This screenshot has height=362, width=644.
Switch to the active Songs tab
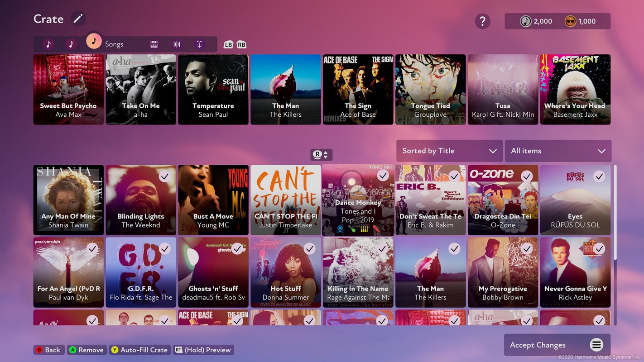[x=94, y=41]
